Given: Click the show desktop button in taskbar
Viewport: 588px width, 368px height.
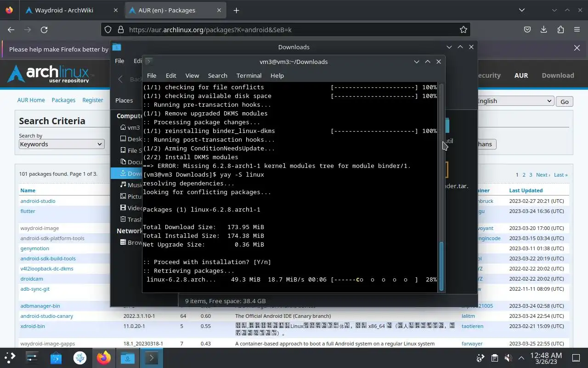Looking at the screenshot, I should [576, 358].
